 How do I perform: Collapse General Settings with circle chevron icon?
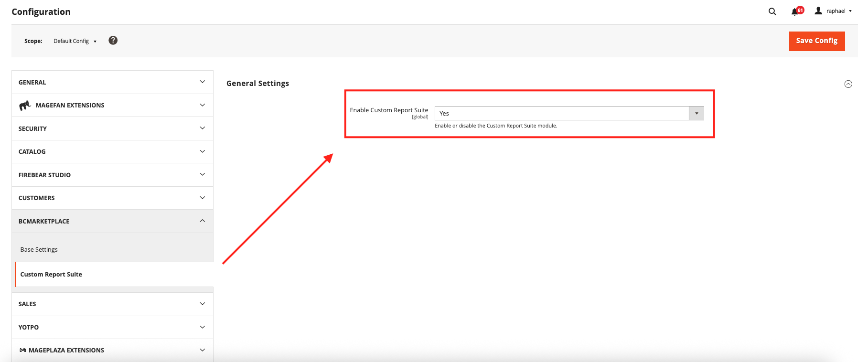[848, 84]
